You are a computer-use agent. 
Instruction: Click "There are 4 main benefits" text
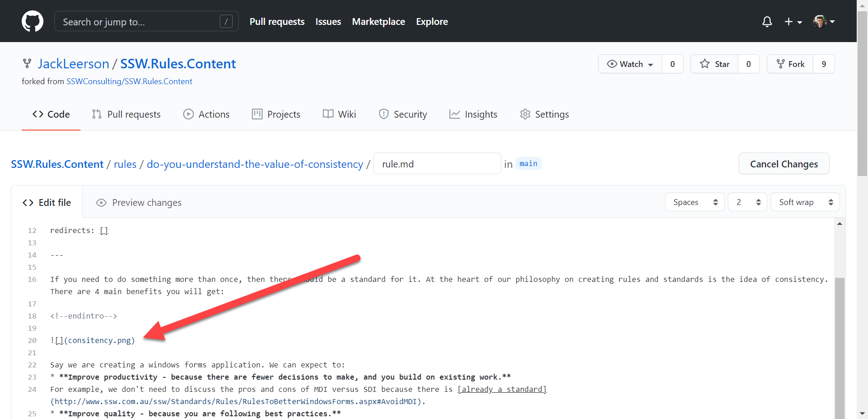coord(137,291)
